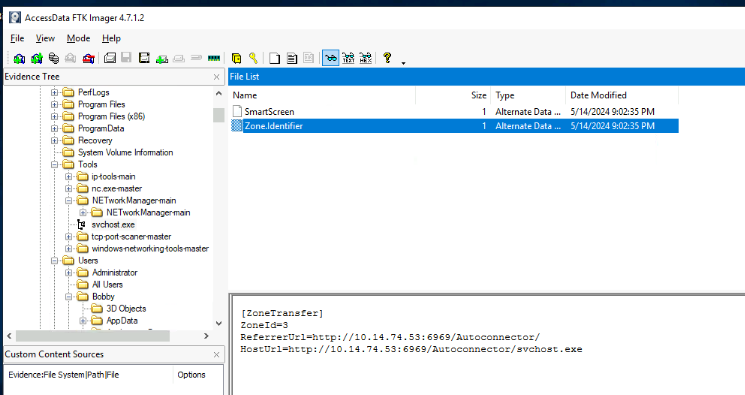Expand windows-networking-tools-master node

click(x=69, y=249)
